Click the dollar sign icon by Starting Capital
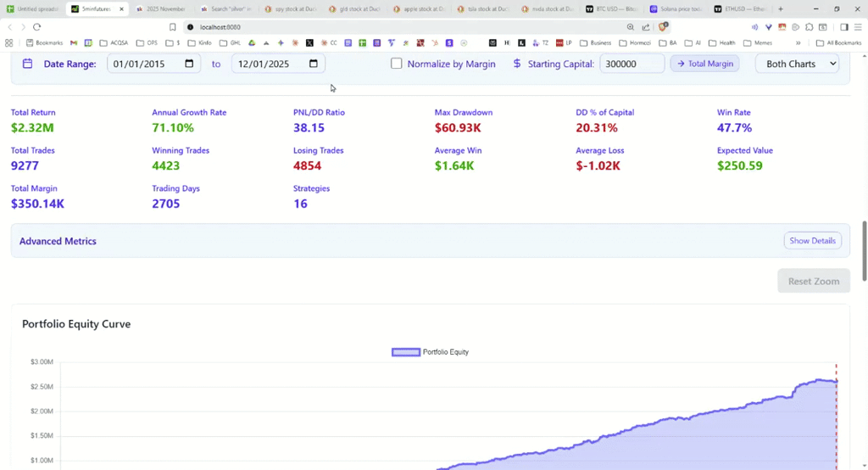The image size is (868, 470). 516,63
